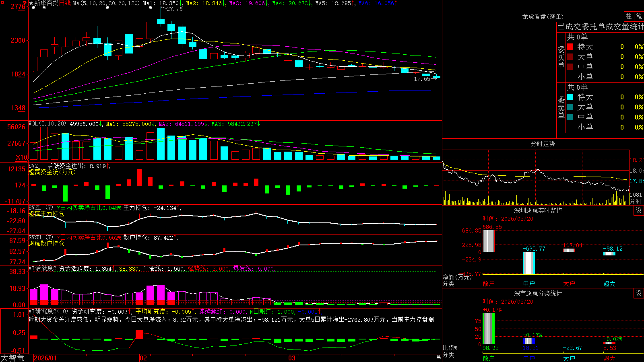Click the 27.76 high price label
This screenshot has width=644, height=362.
(x=174, y=9)
